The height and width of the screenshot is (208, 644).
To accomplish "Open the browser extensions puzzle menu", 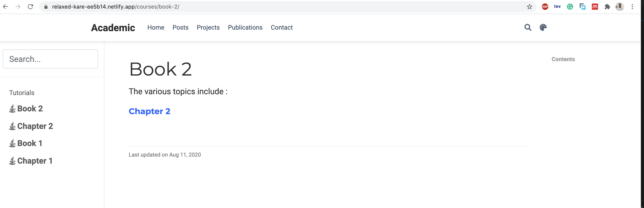I will tap(607, 6).
